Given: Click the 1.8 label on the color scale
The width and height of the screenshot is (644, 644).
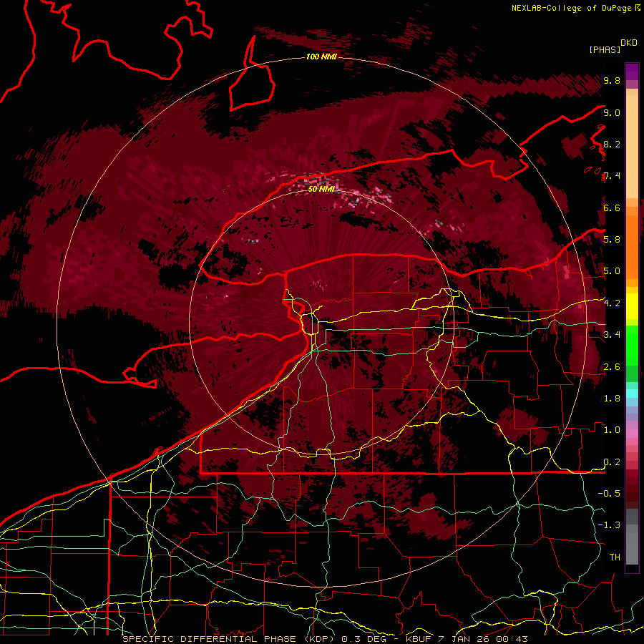Looking at the screenshot, I should (x=612, y=399).
